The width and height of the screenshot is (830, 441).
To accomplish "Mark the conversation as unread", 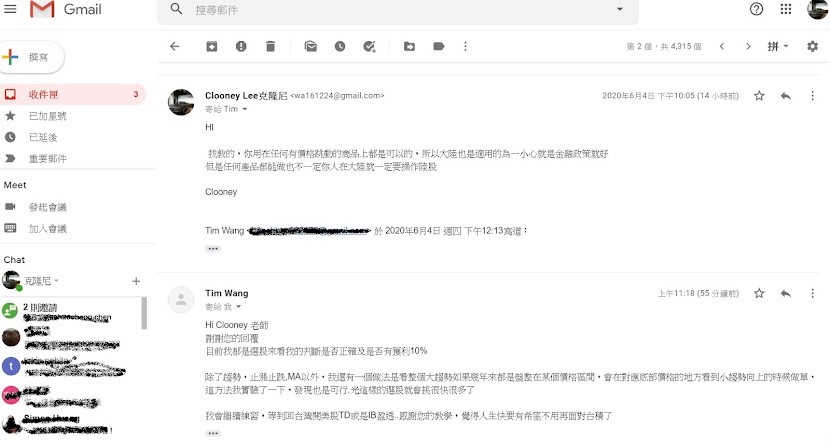I will [311, 47].
